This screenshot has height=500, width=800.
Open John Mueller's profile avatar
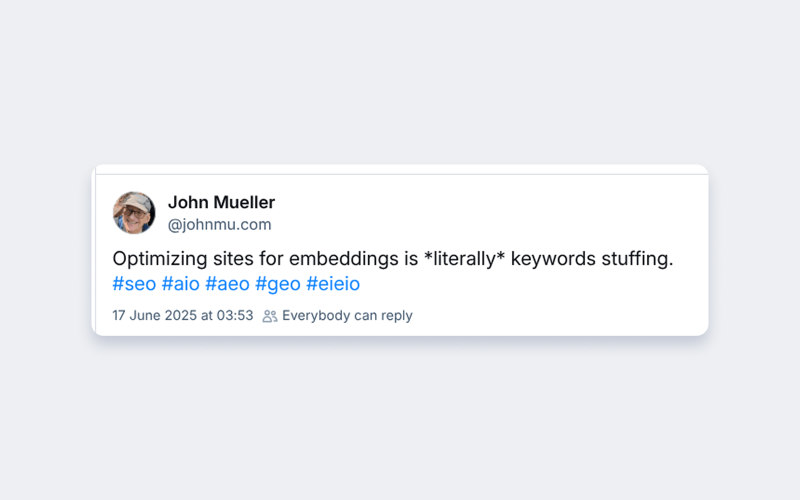click(x=134, y=213)
